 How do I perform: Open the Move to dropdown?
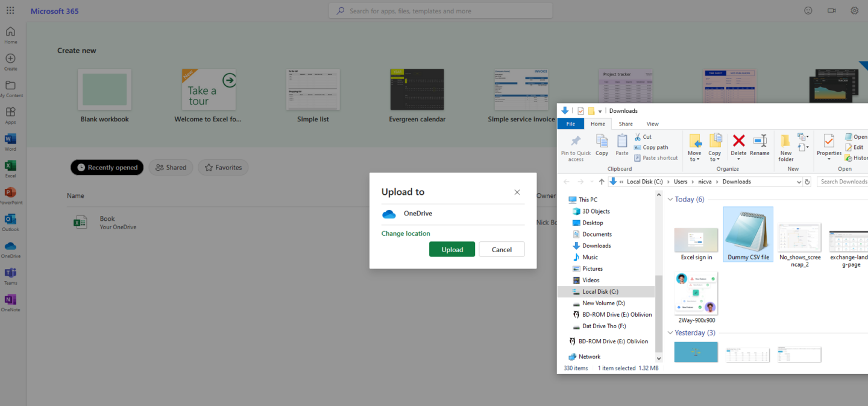[694, 147]
